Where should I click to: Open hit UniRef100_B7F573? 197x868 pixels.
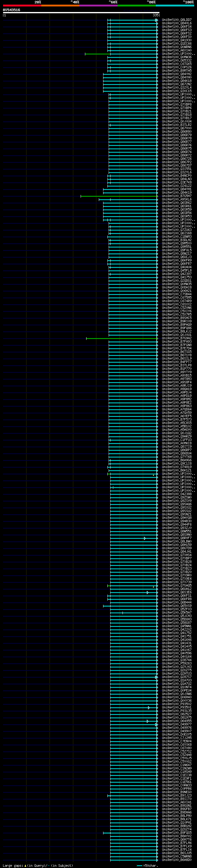tap(176, 419)
